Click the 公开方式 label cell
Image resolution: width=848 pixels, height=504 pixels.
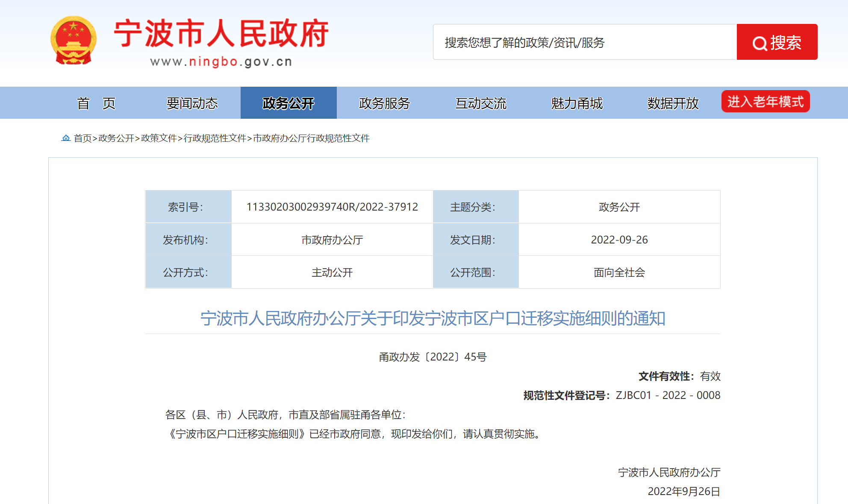click(188, 272)
